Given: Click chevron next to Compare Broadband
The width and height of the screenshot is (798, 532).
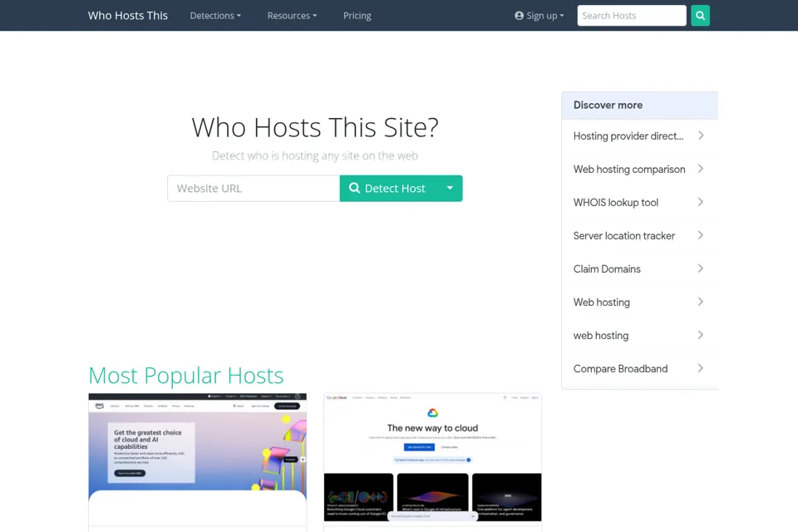Looking at the screenshot, I should click(701, 368).
